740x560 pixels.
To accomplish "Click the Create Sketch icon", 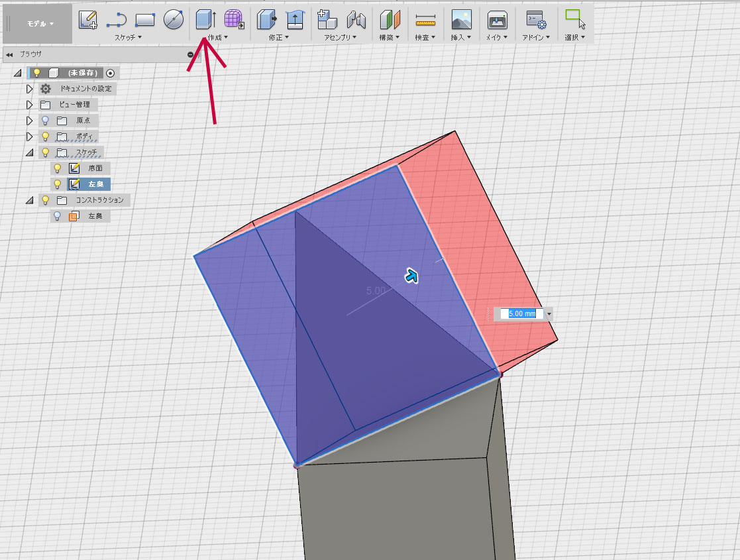I will click(87, 20).
